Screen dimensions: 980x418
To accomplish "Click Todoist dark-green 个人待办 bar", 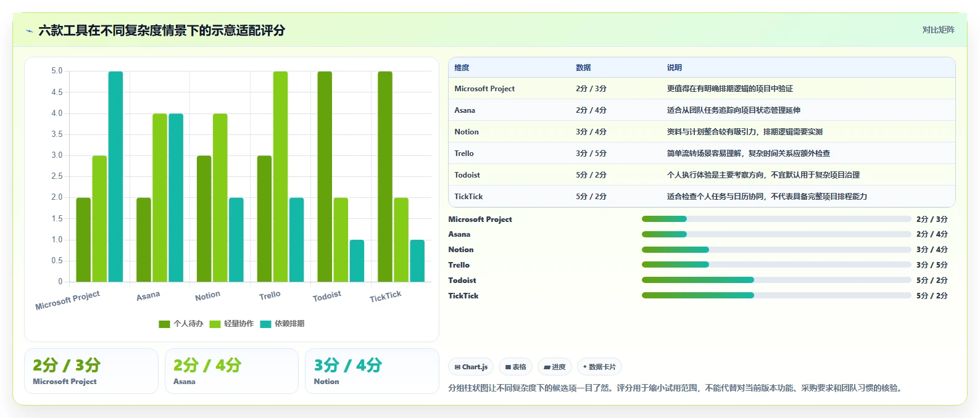I will pos(325,177).
